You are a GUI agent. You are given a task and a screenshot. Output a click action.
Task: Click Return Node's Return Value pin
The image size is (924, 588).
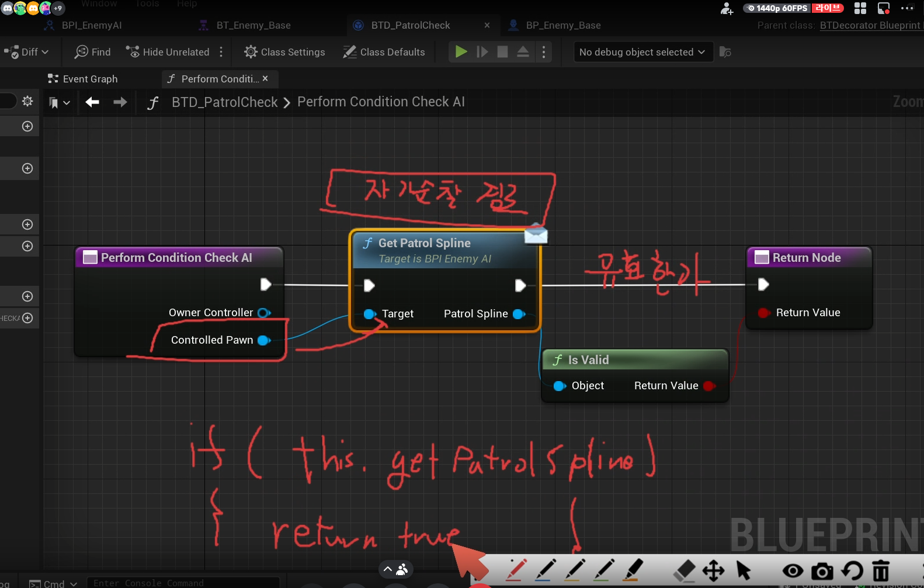(763, 313)
